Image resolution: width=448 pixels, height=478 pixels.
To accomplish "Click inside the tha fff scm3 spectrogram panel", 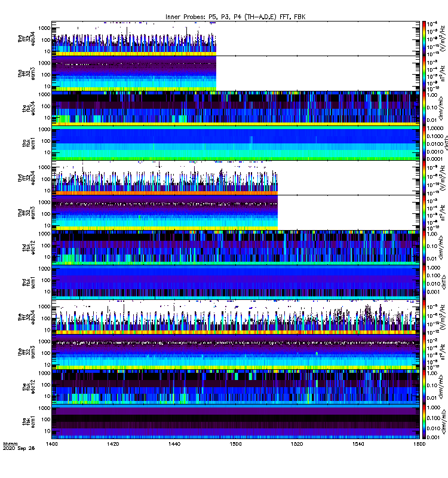I will (x=235, y=73).
